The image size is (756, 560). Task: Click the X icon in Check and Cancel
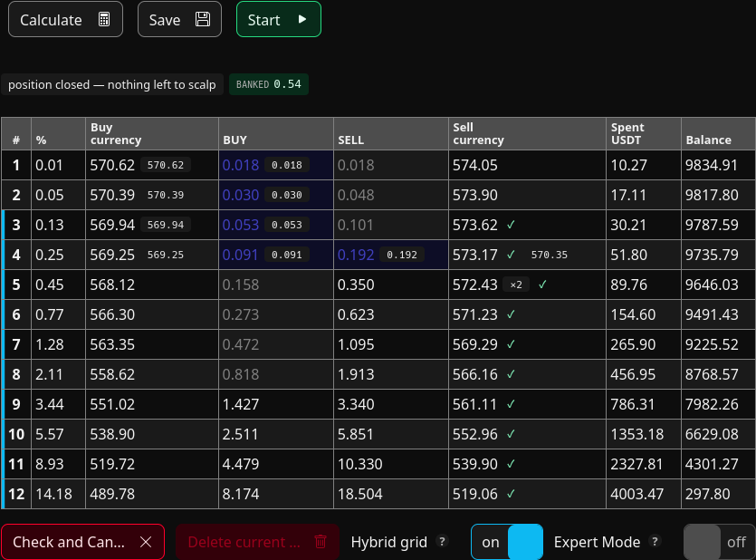coord(146,542)
